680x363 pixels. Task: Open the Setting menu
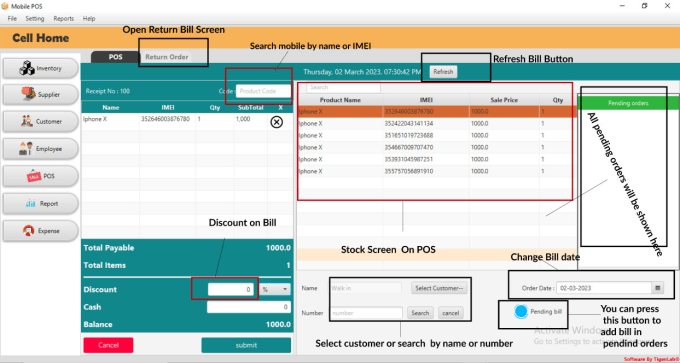(35, 19)
